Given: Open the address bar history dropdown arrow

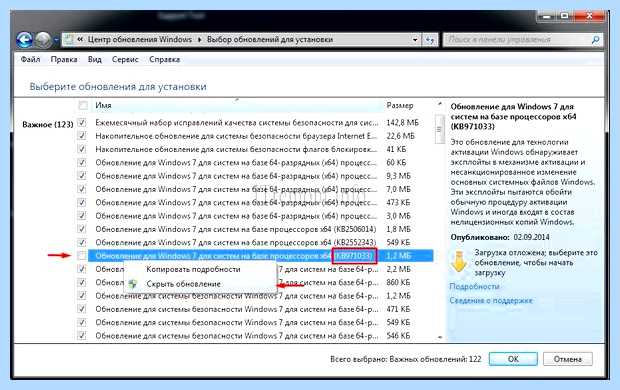Looking at the screenshot, I should [415, 40].
